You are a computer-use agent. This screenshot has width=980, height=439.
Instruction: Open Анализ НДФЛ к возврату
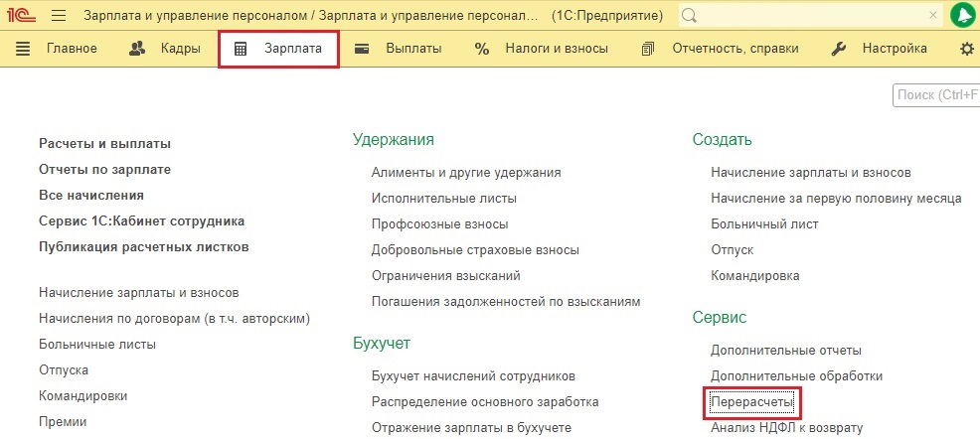[x=787, y=428]
